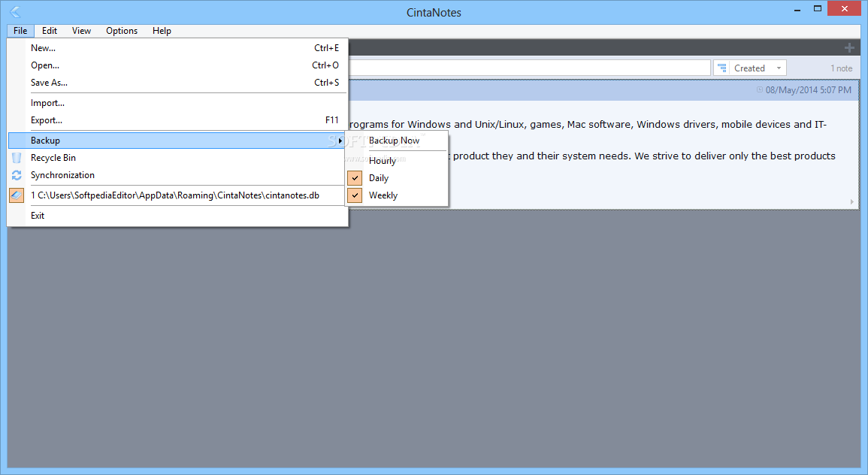Open the Options menu

click(x=122, y=31)
